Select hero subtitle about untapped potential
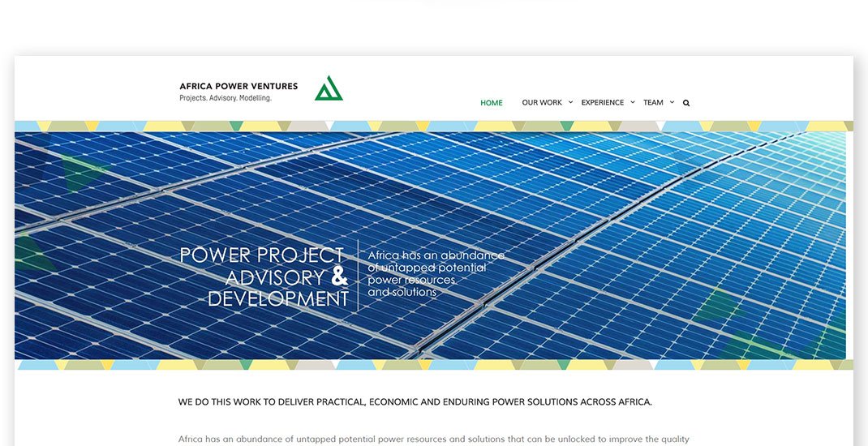 pos(436,273)
